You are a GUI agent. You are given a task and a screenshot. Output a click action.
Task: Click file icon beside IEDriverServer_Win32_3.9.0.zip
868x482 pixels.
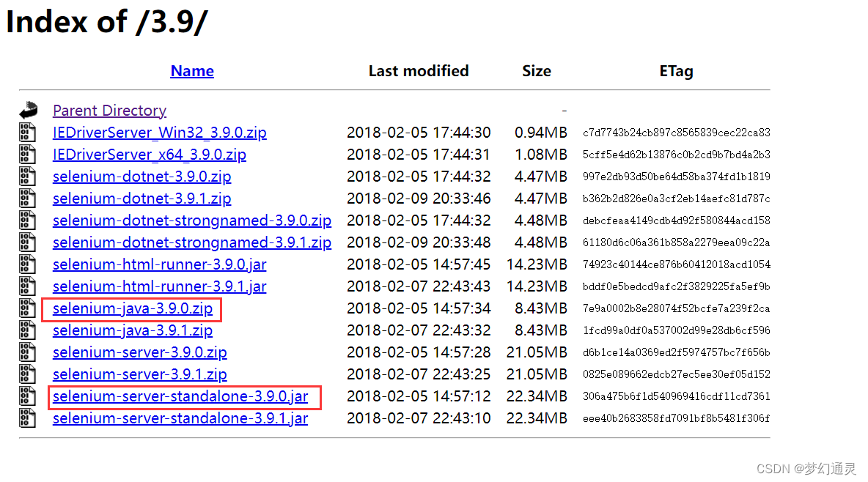point(27,133)
